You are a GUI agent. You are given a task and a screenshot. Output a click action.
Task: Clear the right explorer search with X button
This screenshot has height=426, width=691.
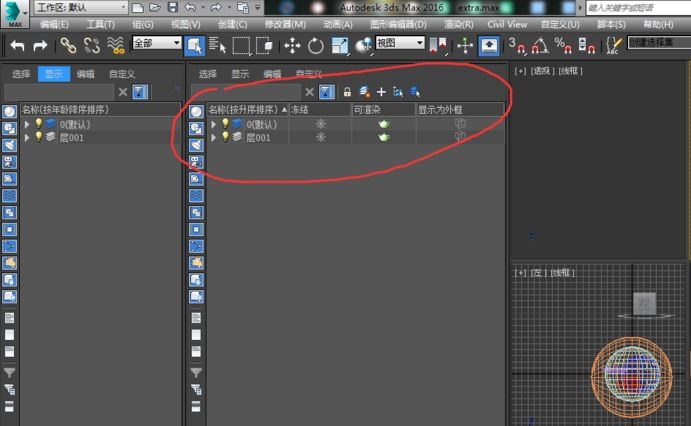[309, 92]
